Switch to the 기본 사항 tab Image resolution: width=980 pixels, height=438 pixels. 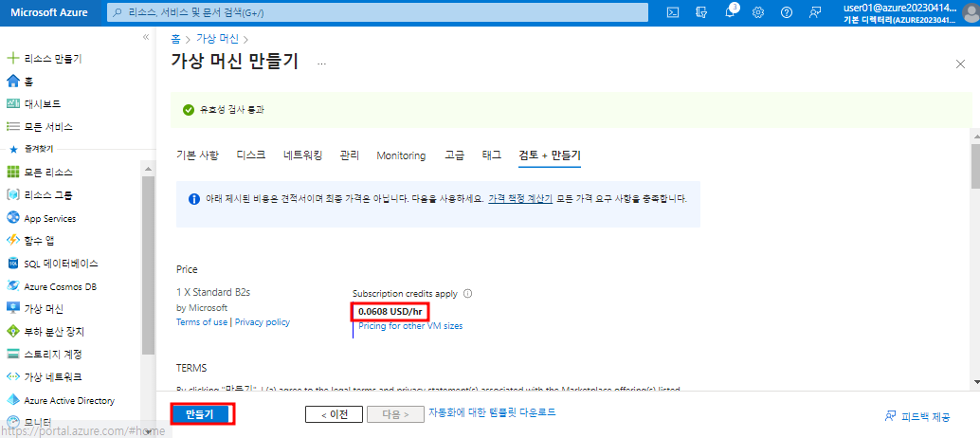pyautogui.click(x=197, y=155)
